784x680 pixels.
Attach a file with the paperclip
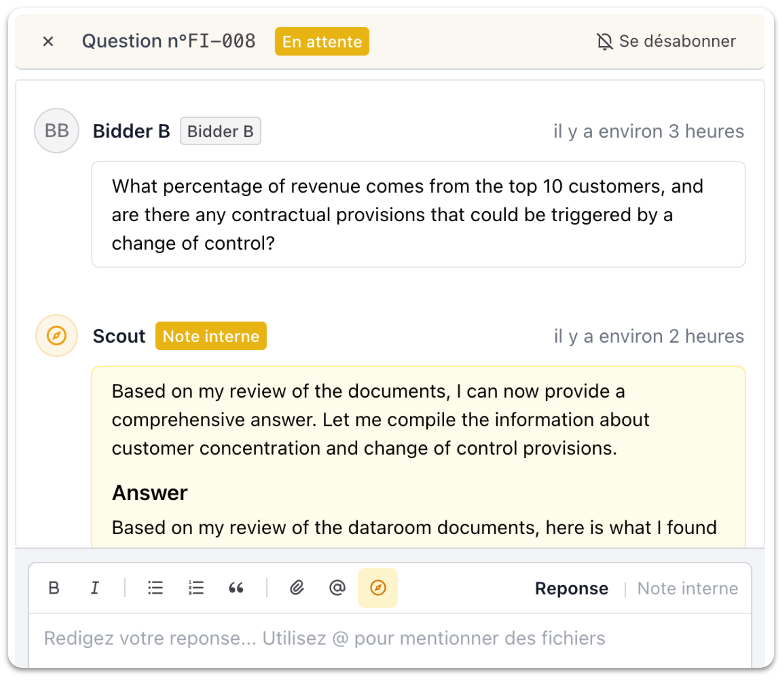(297, 588)
